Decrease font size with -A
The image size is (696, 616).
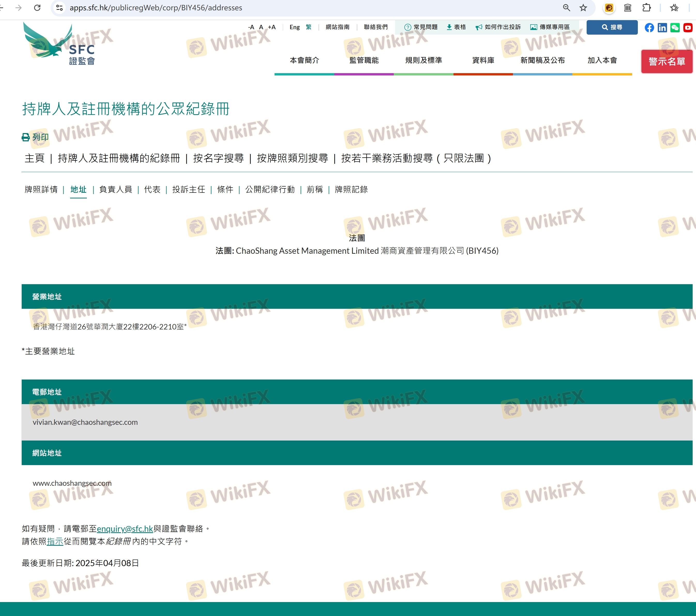click(x=251, y=27)
